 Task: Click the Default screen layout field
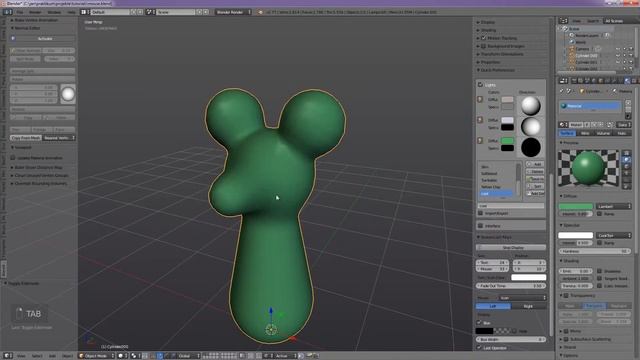tap(110, 12)
